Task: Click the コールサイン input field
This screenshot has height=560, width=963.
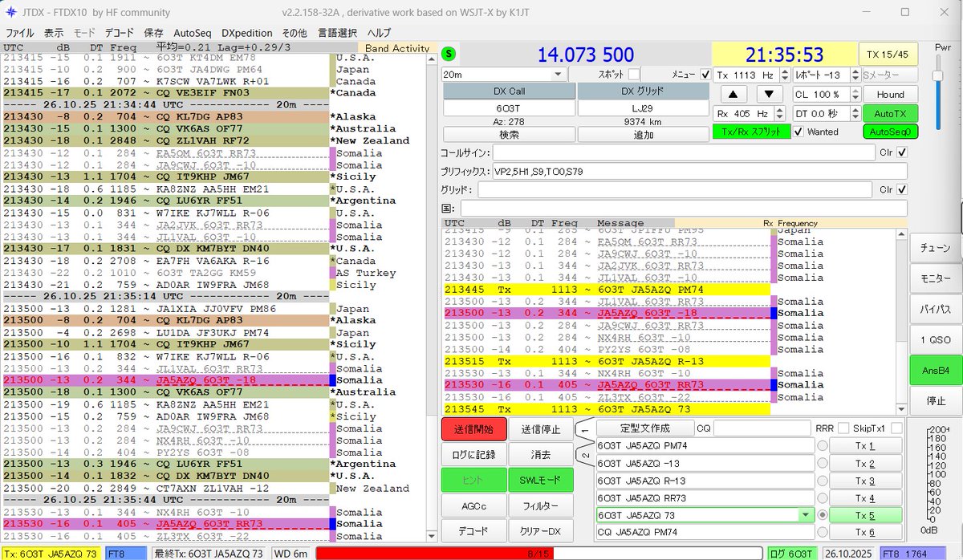Action: tap(684, 152)
